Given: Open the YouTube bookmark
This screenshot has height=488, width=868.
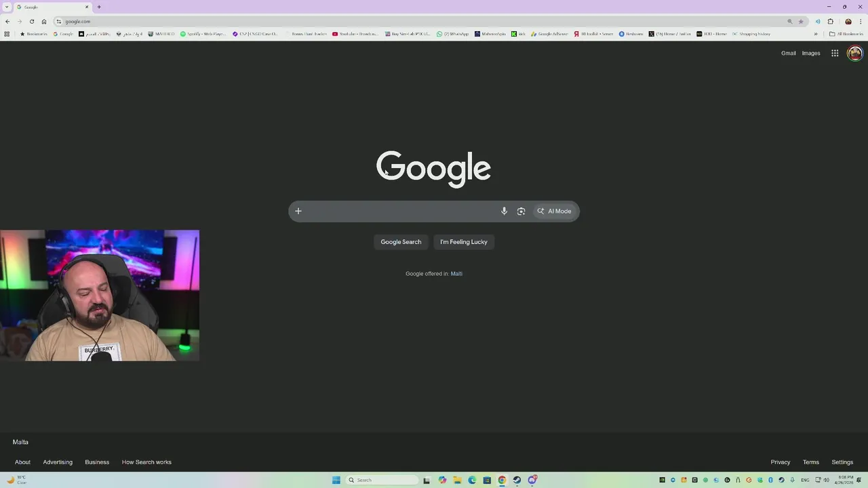Looking at the screenshot, I should coord(355,34).
